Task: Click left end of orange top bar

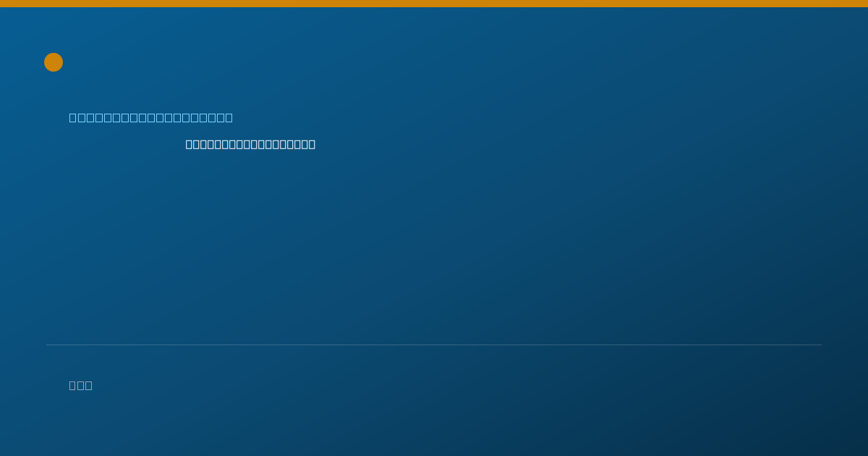Action: (x=2, y=4)
